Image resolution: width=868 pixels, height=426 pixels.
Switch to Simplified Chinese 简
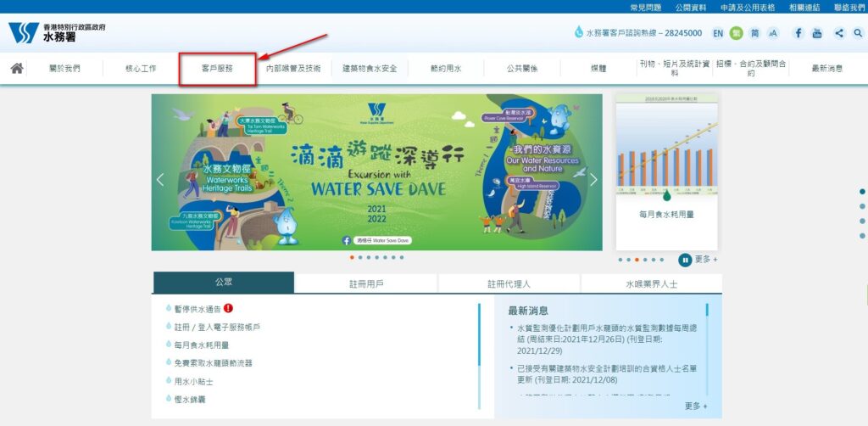coord(754,33)
